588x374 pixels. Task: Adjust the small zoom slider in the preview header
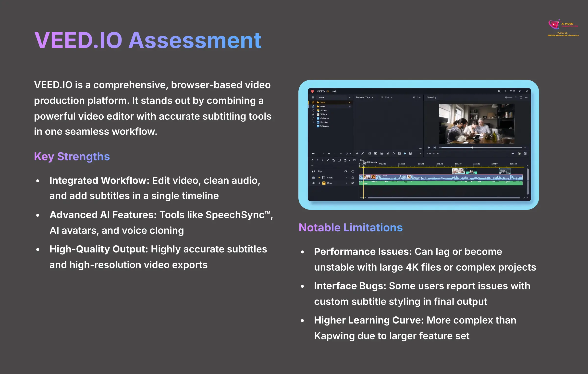[508, 98]
